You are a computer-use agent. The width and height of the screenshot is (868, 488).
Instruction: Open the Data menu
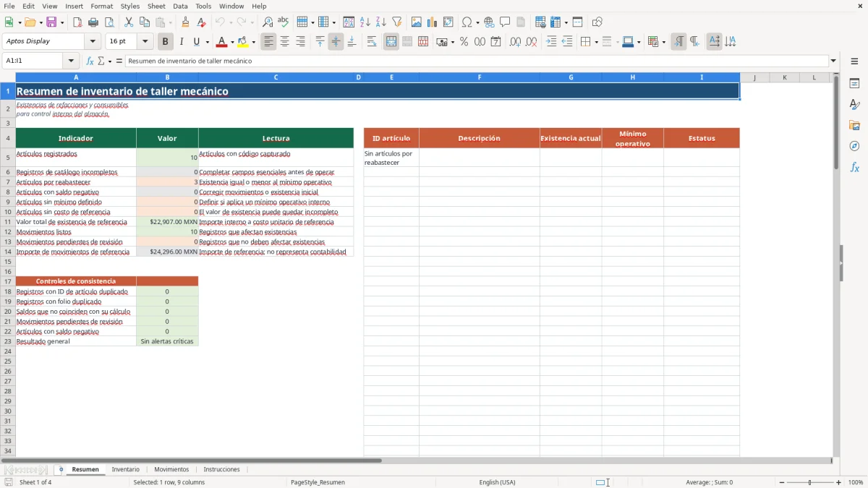[180, 6]
